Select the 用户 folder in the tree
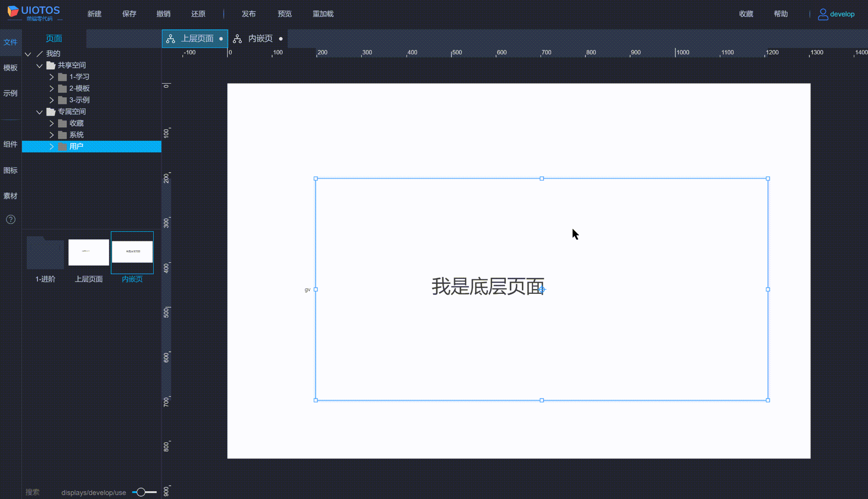 coord(76,146)
